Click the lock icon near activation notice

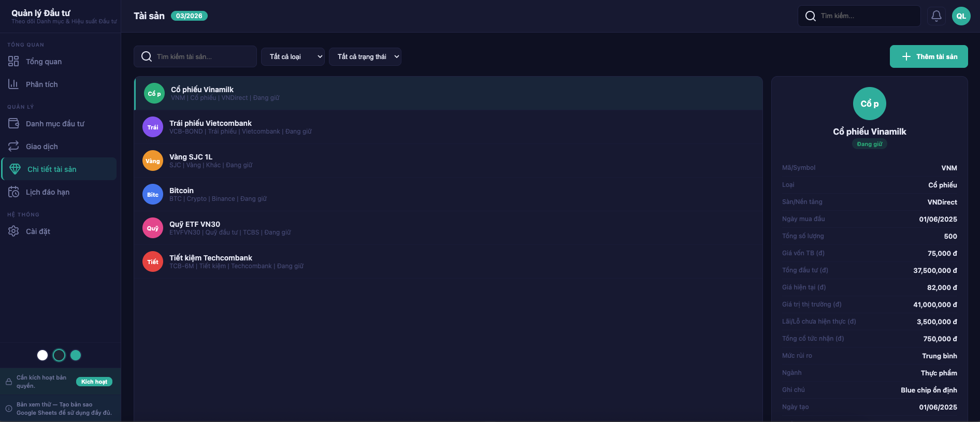pyautogui.click(x=9, y=382)
